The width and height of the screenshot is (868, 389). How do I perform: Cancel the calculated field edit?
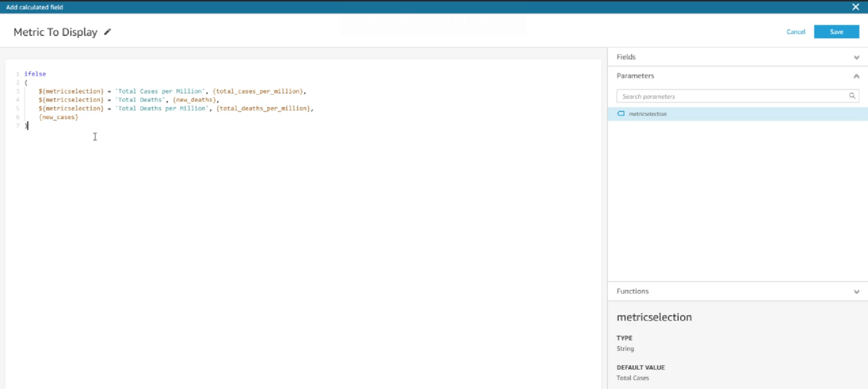795,32
